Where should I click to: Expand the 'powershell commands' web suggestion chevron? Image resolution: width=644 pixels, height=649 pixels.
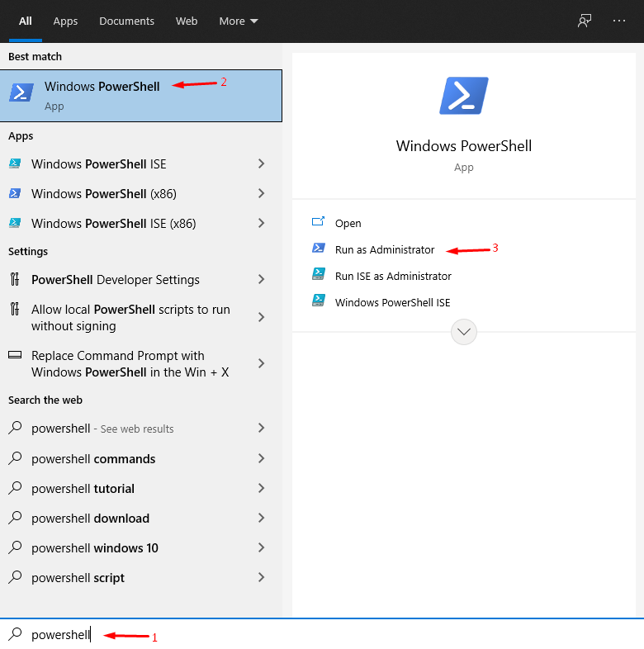261,458
